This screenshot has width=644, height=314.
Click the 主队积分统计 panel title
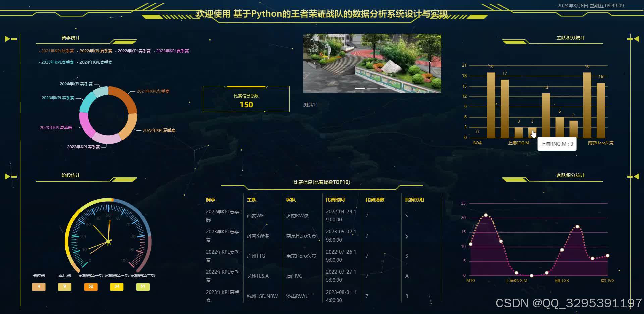(x=571, y=38)
